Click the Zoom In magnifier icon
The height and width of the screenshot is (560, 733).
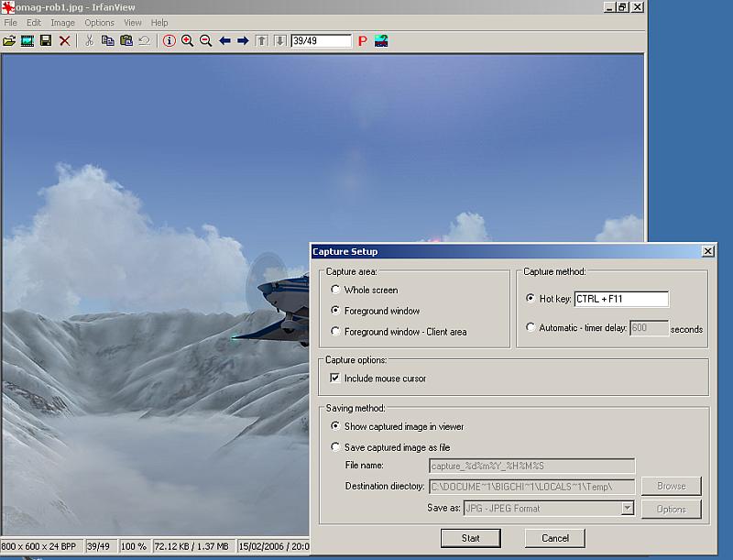pyautogui.click(x=187, y=41)
